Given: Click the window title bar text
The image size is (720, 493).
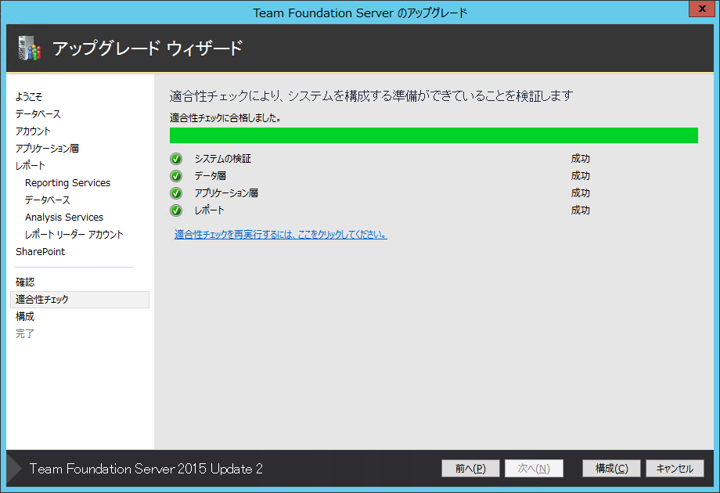Looking at the screenshot, I should (x=360, y=13).
